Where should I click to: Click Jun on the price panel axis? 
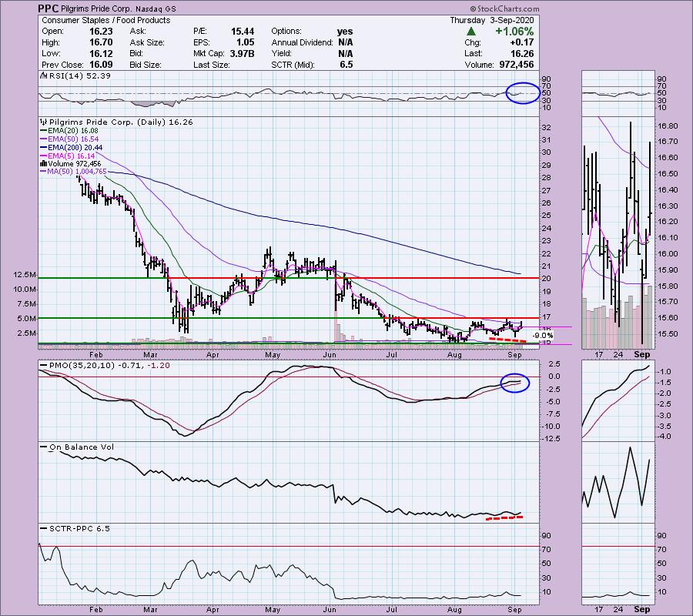pyautogui.click(x=330, y=355)
